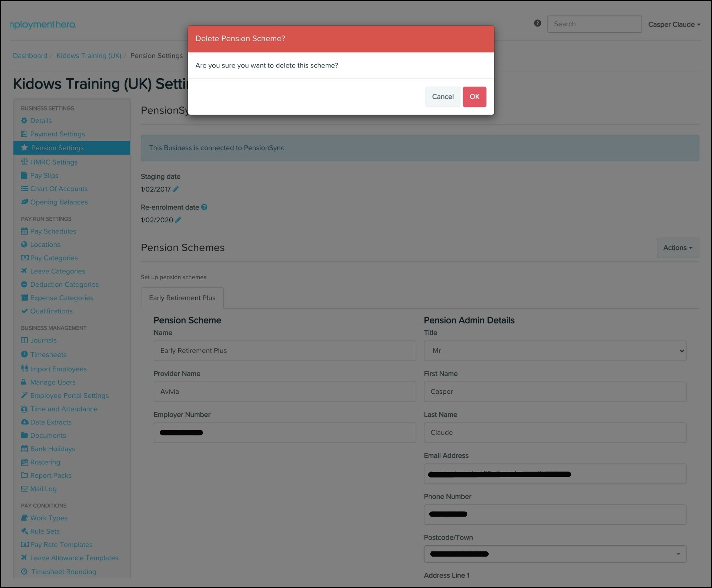The image size is (712, 588).
Task: Click the re-enrolment date edit pencil
Action: pos(178,220)
